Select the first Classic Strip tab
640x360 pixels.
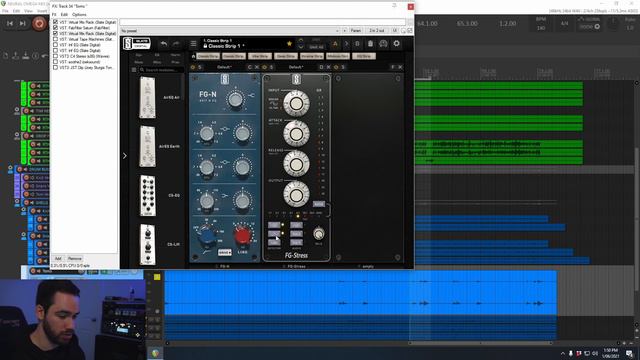208,56
